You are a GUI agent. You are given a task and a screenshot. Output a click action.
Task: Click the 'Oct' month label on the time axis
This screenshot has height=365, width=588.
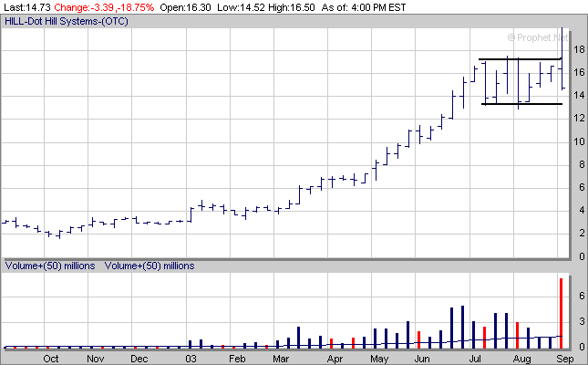point(51,359)
